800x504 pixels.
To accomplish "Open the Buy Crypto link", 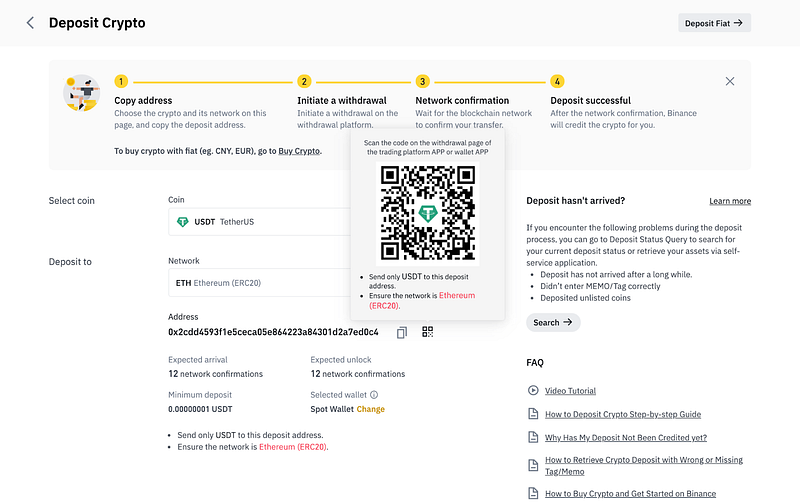I will 299,151.
